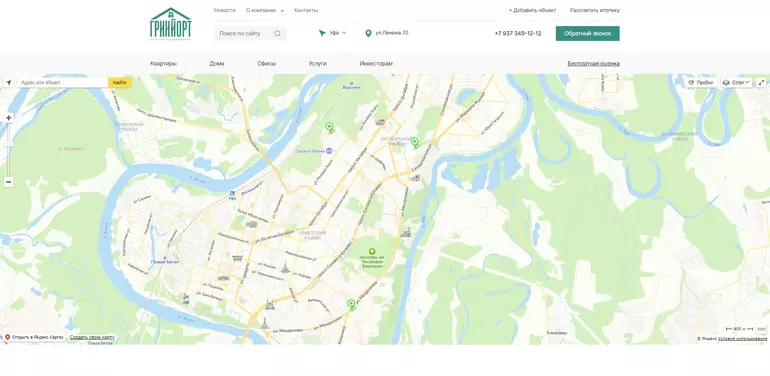Open the Бесплатная оценка link
This screenshot has height=376, width=770.
[593, 64]
